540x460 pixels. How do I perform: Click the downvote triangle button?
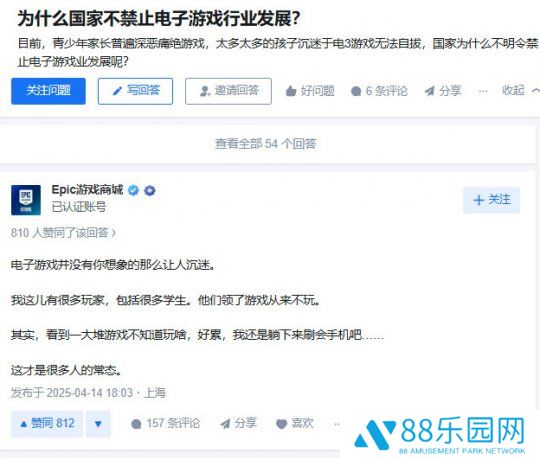click(x=98, y=424)
